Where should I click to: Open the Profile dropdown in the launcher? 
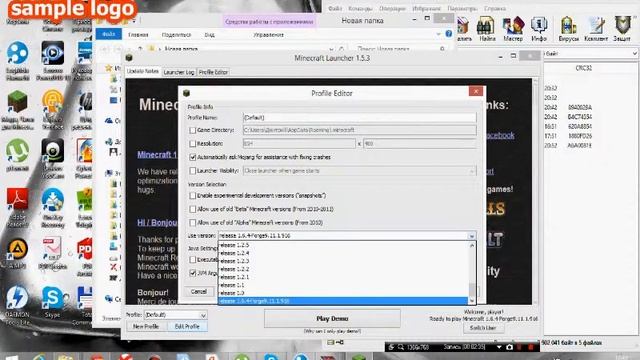[176, 315]
